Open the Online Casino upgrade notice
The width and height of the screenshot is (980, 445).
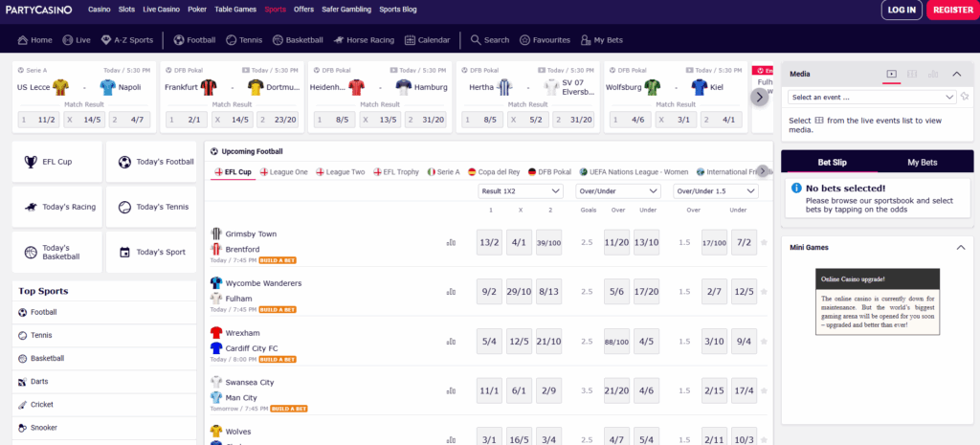coord(878,301)
